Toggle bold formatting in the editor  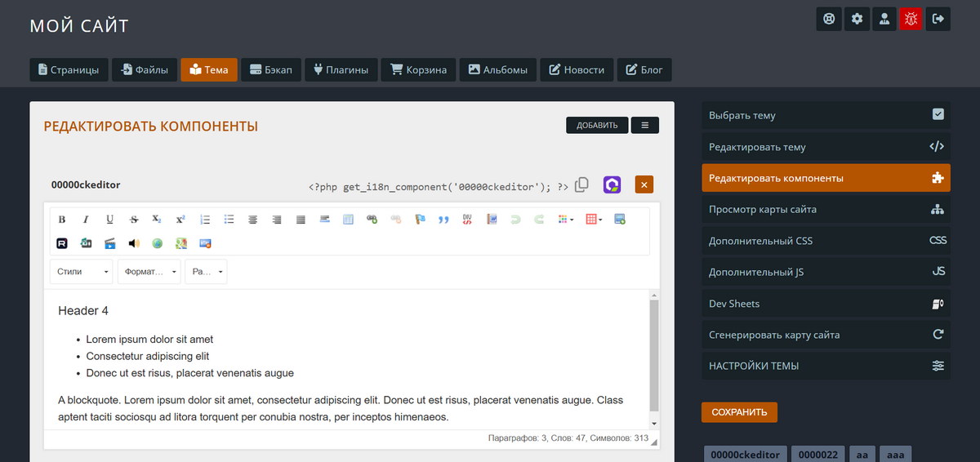click(x=62, y=220)
